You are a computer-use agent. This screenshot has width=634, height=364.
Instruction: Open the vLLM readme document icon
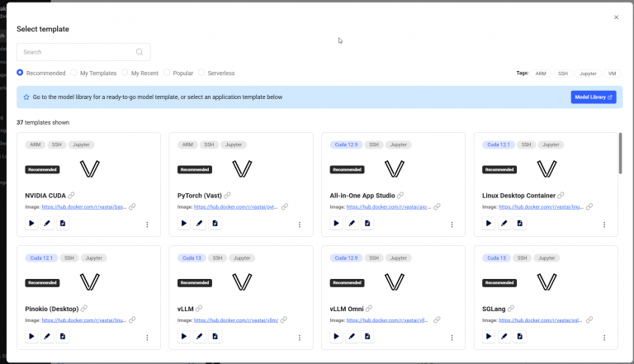coord(215,337)
